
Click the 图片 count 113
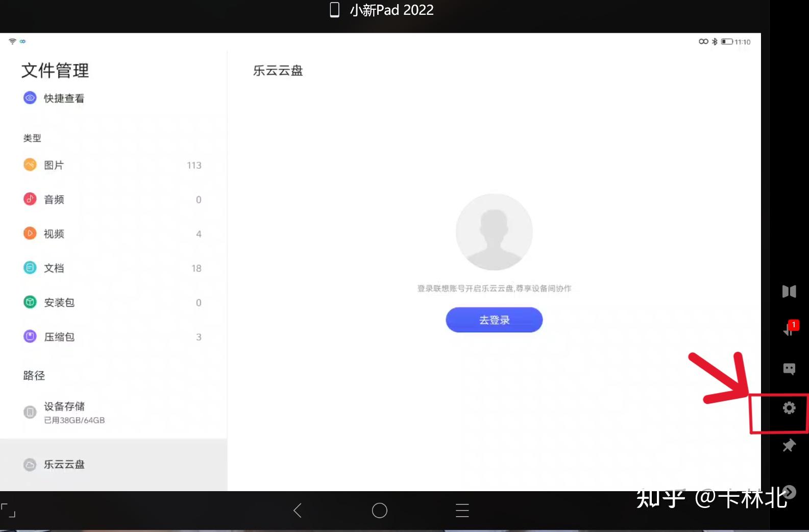(194, 165)
